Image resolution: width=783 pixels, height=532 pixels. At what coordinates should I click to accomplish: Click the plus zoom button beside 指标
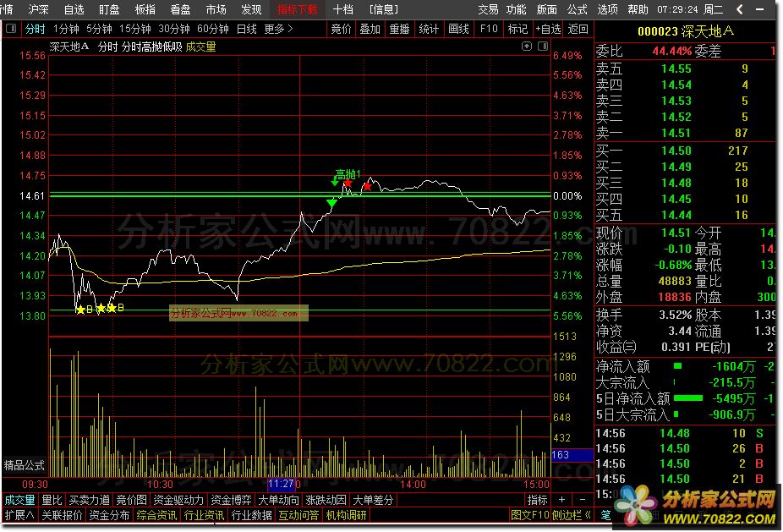(x=562, y=500)
